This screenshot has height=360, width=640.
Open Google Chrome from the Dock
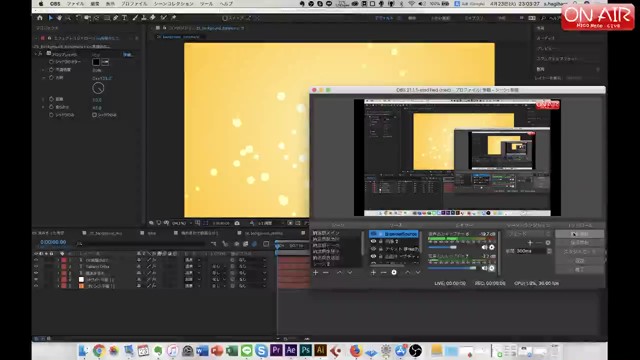(x=98, y=350)
